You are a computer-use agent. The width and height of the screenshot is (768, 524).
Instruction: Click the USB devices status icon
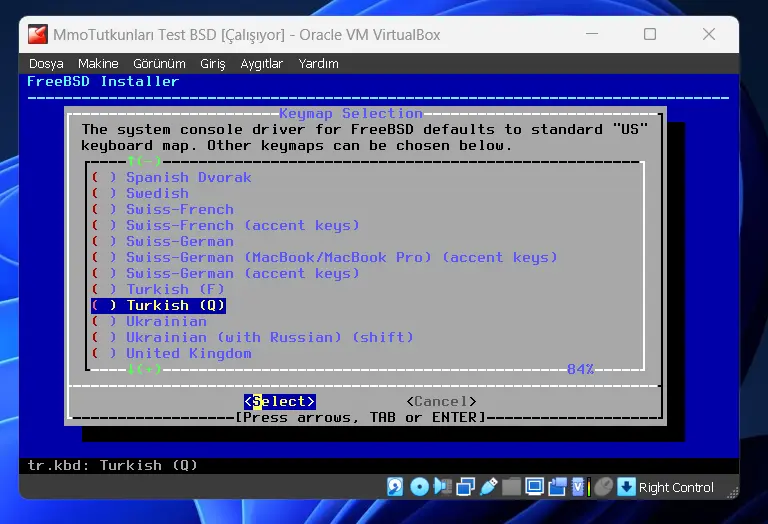tap(488, 487)
